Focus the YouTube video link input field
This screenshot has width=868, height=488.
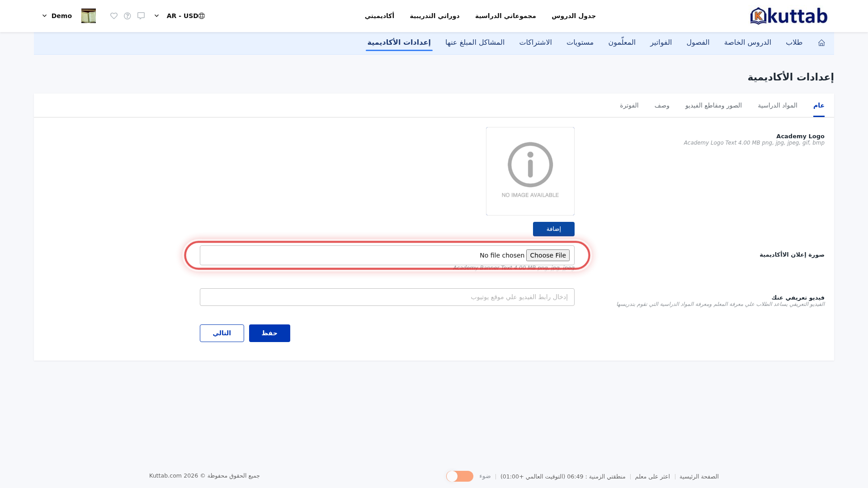[387, 297]
